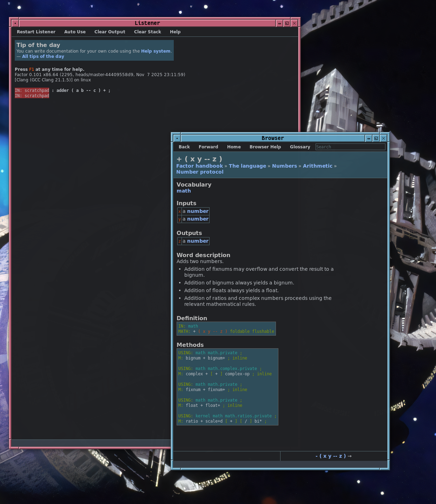Screen dimensions: 436x504
Task: Focus the Browser Search field
Action: (350, 147)
